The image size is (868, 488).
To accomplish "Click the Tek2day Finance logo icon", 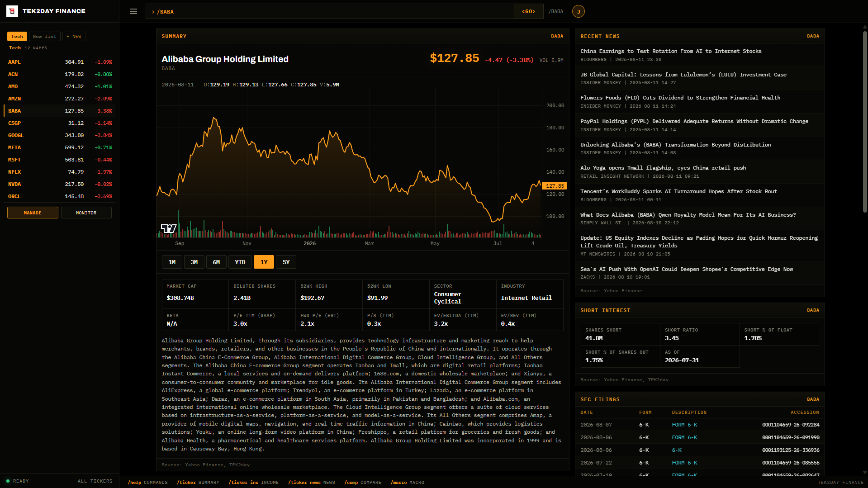I will click(x=12, y=11).
